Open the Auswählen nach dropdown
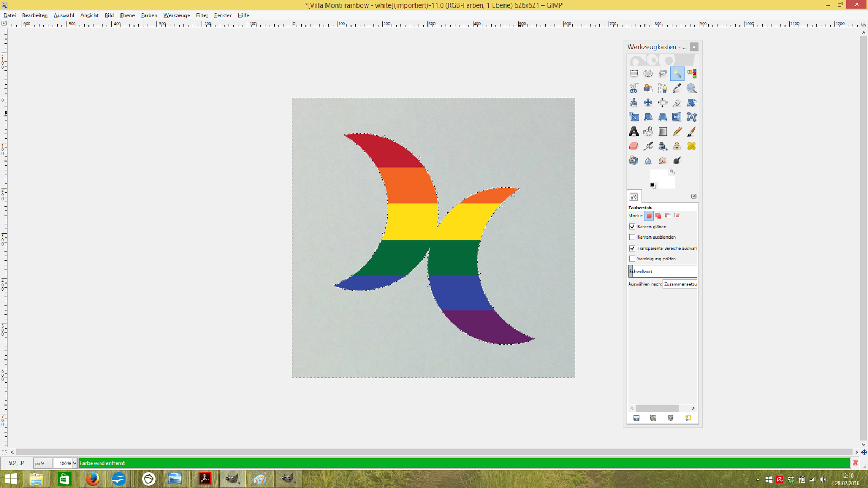The image size is (868, 488). [680, 284]
